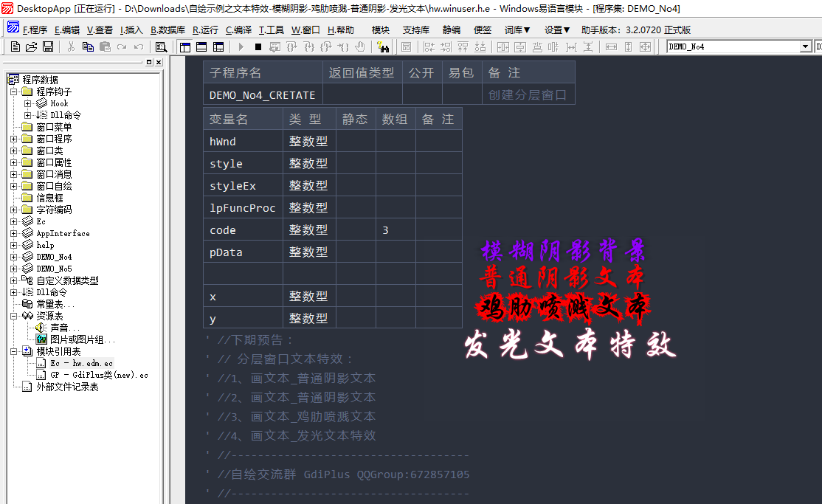The image size is (822, 504).
Task: Collapse the 模块引用表 node
Action: tap(13, 351)
